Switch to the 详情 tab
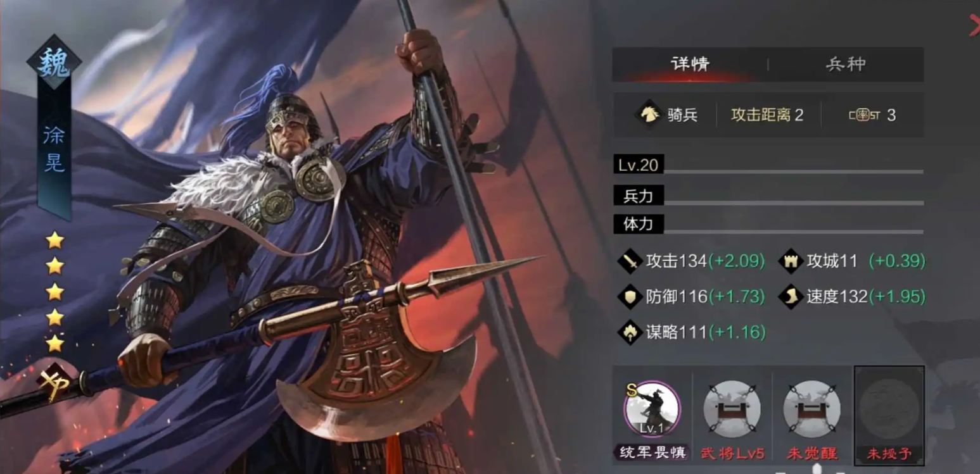This screenshot has height=474, width=980. [x=690, y=64]
